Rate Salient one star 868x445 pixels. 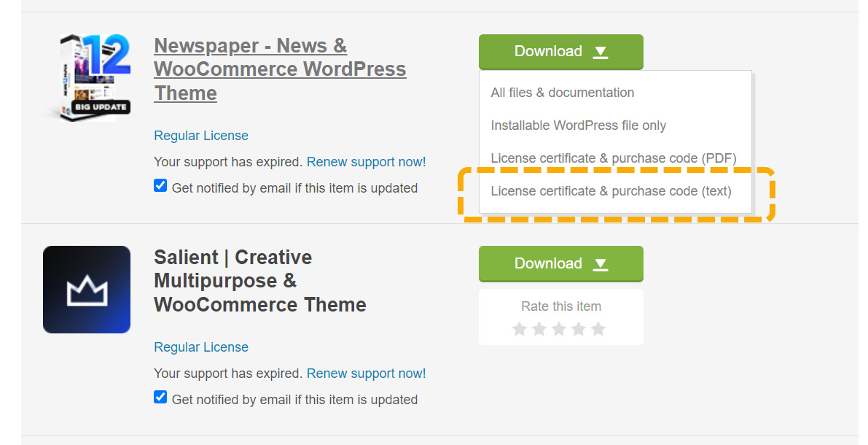(x=519, y=329)
